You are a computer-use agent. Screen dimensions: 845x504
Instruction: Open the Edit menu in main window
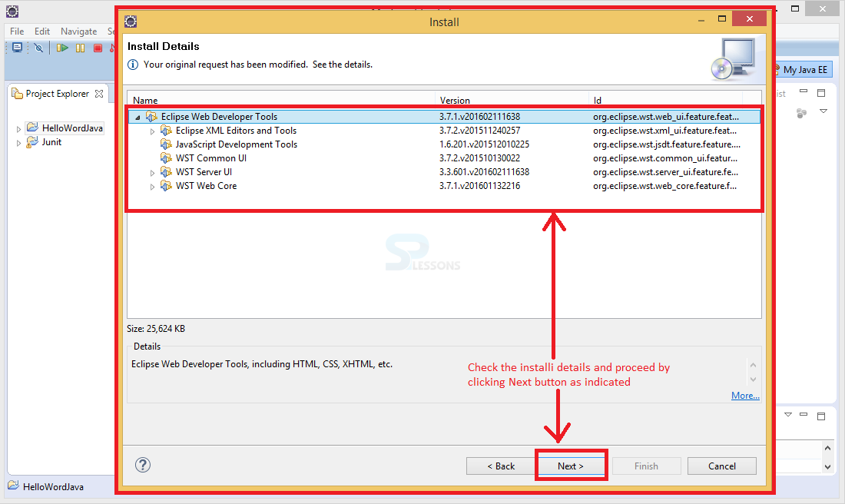click(x=42, y=31)
